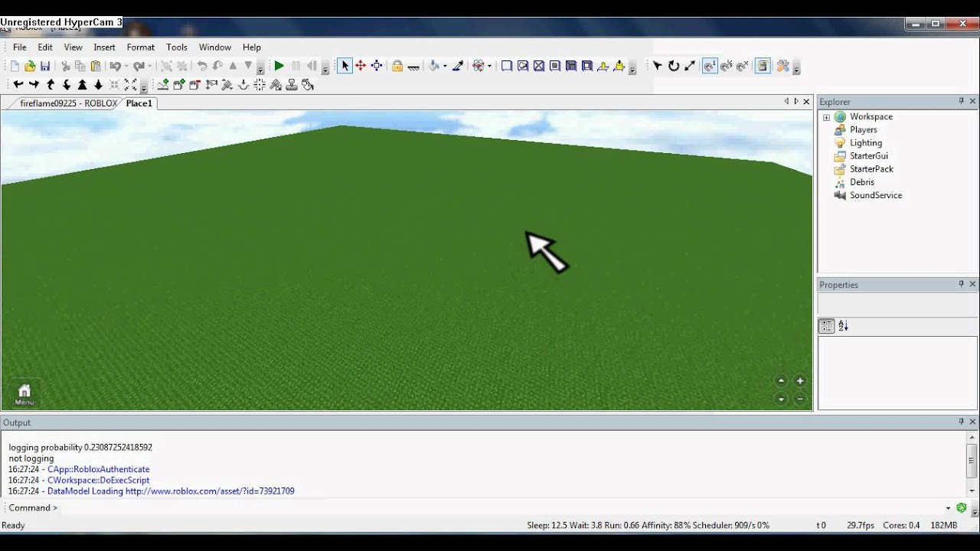Tilt camera up with solid arrow
The height and width of the screenshot is (551, 980).
[x=82, y=84]
